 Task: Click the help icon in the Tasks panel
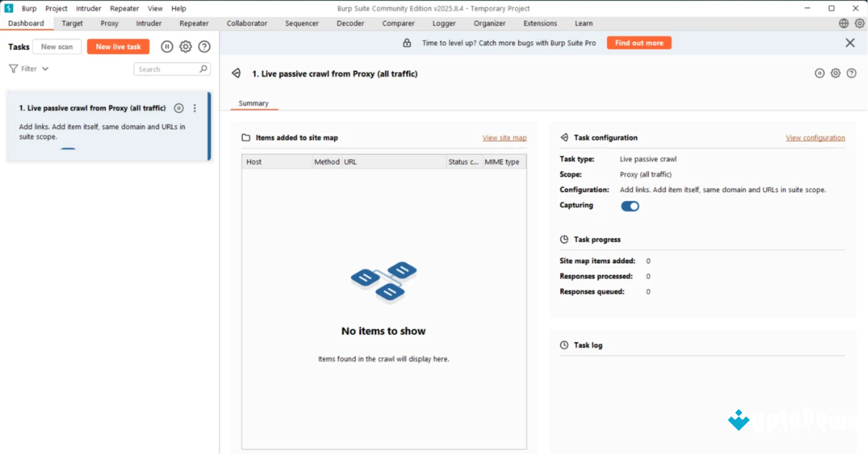point(204,46)
